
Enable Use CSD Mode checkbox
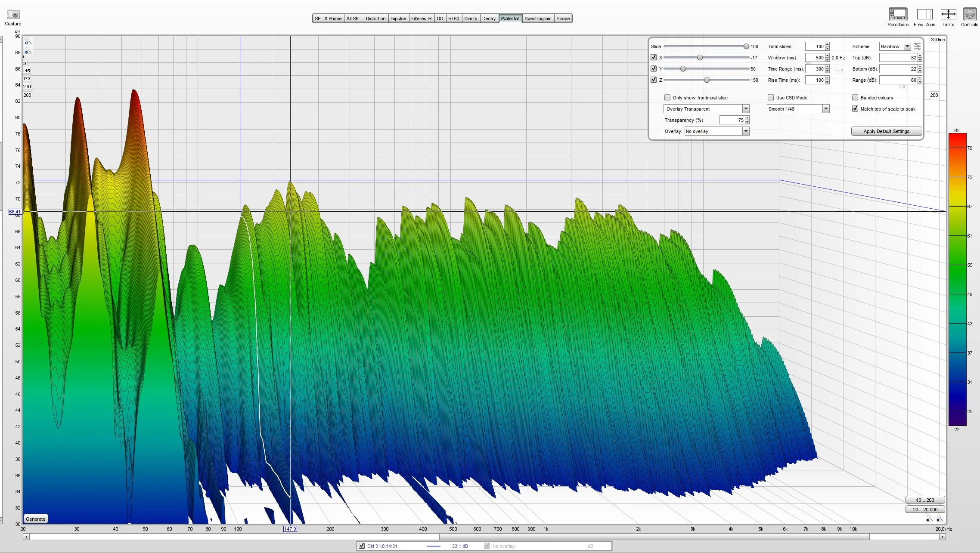click(771, 97)
